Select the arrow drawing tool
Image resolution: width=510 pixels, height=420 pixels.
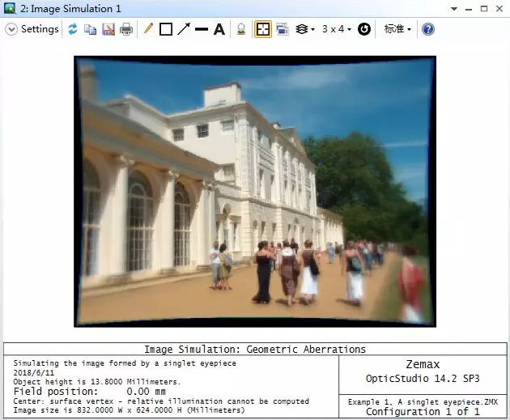pos(184,29)
